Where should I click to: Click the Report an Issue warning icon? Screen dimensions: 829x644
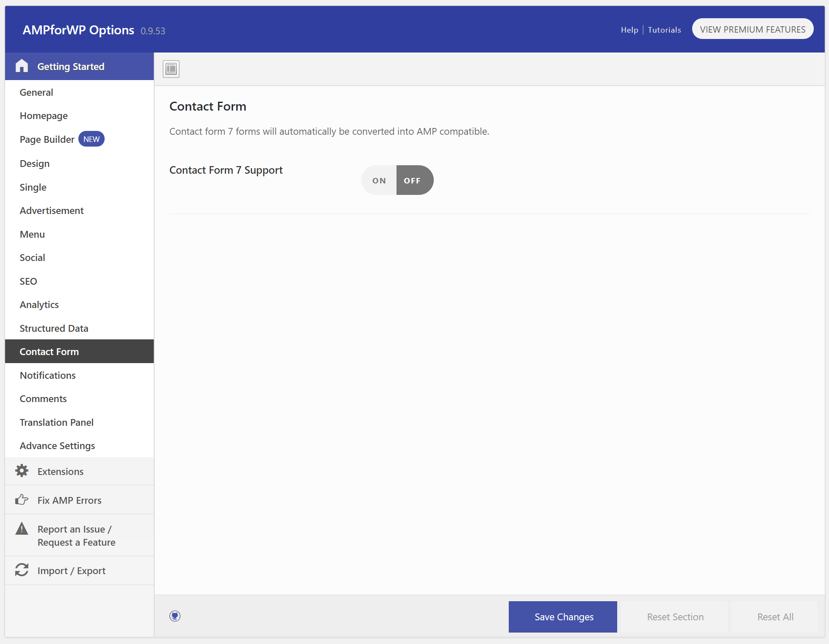(x=22, y=529)
